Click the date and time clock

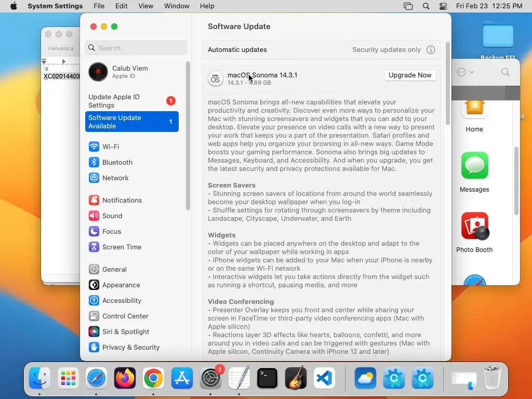pos(489,6)
